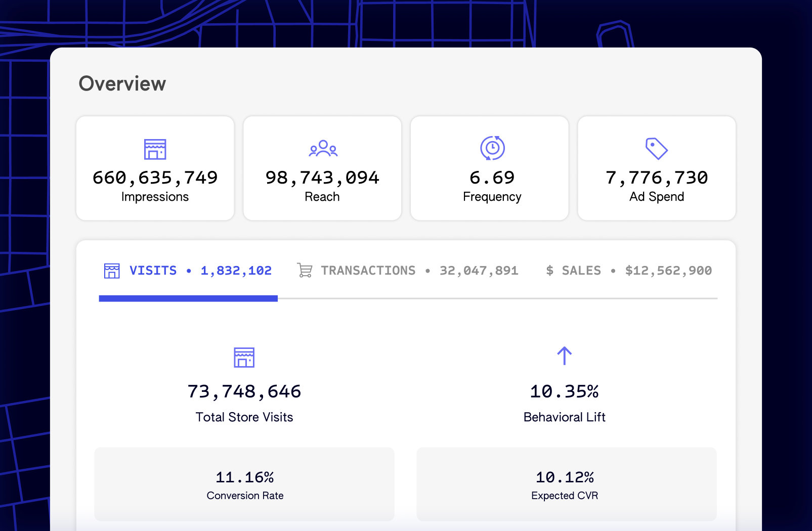The height and width of the screenshot is (531, 812).
Task: Switch to the TRANSACTIONS tab
Action: coord(369,271)
